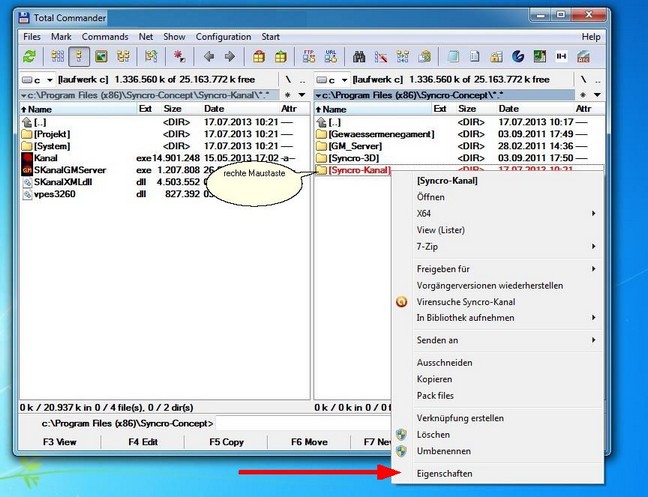This screenshot has width=648, height=497.
Task: Click right panel parent directory '..' button
Action: pyautogui.click(x=597, y=80)
